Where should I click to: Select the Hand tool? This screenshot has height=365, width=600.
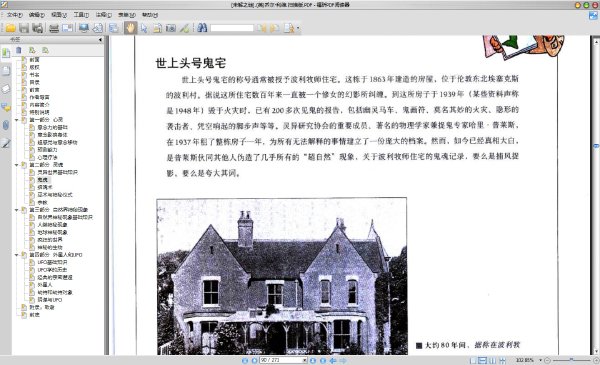(x=130, y=28)
